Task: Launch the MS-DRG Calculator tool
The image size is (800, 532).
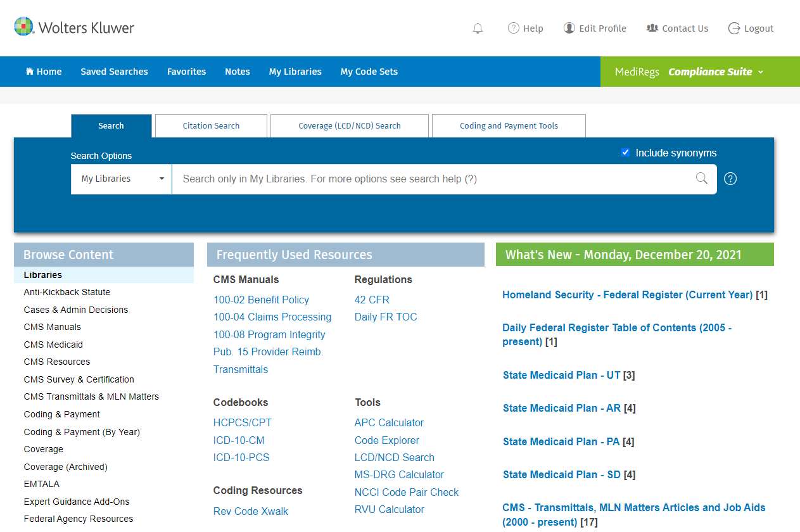Action: click(x=399, y=474)
